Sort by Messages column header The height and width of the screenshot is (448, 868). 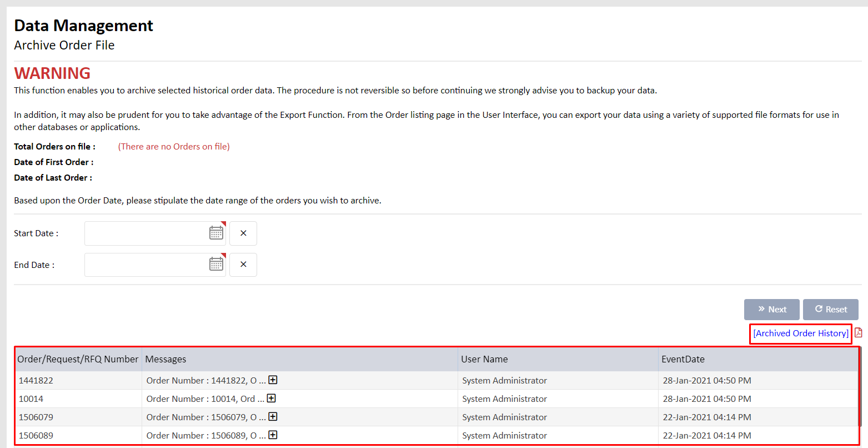coord(300,359)
